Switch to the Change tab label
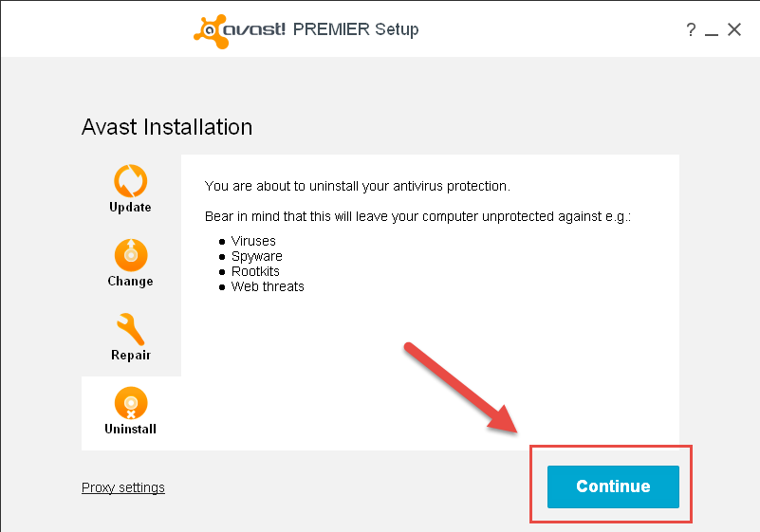The height and width of the screenshot is (532, 760). [130, 282]
